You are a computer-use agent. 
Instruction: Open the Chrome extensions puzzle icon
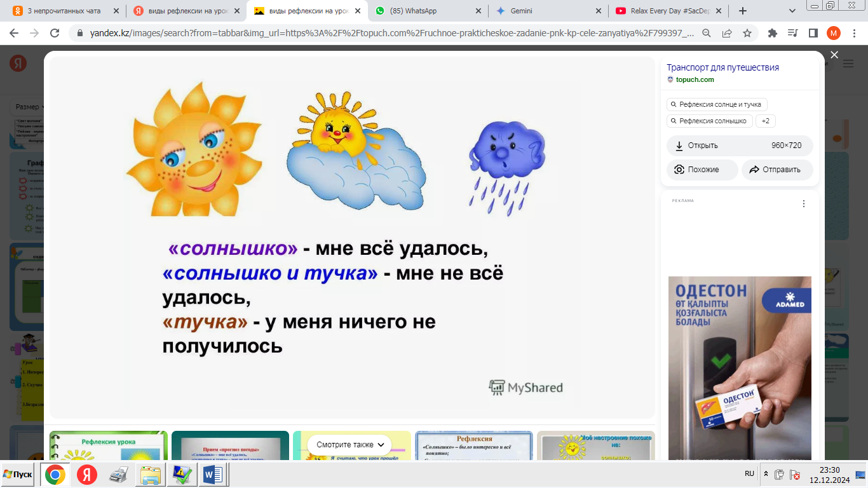[x=773, y=33]
